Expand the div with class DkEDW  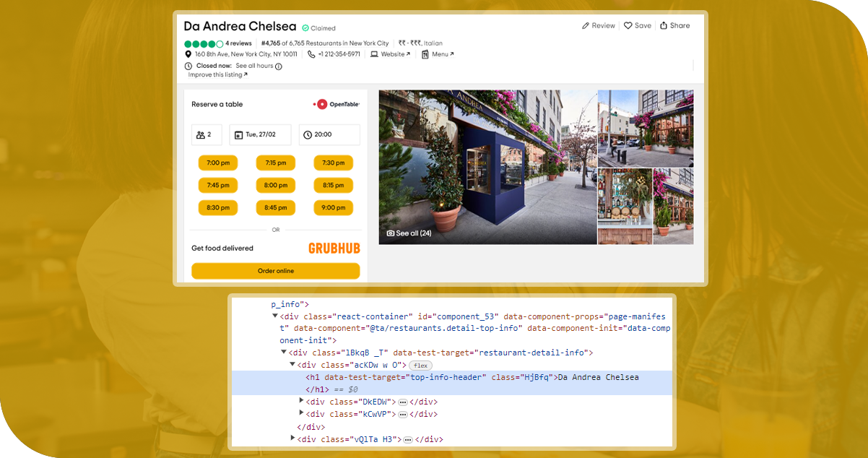302,402
